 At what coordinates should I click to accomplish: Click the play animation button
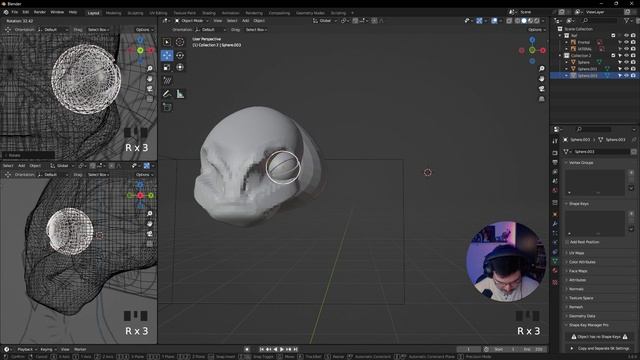click(282, 349)
